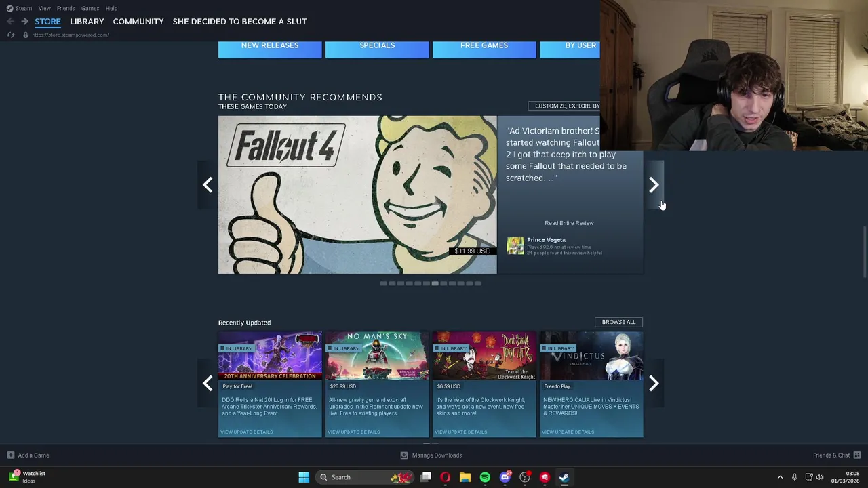The height and width of the screenshot is (488, 868).
Task: Click the $26.99 USD No Man's Sky price
Action: pyautogui.click(x=342, y=386)
